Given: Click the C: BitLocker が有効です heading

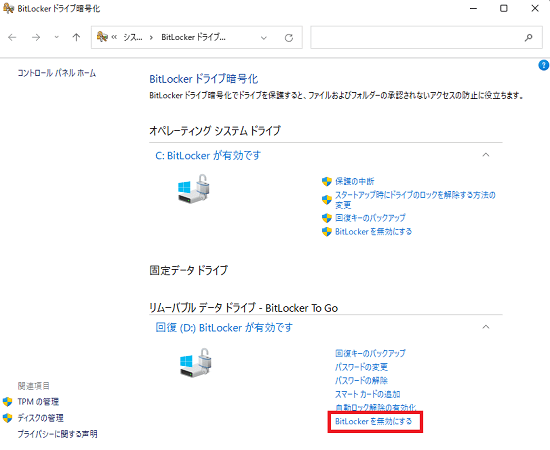Looking at the screenshot, I should [208, 155].
